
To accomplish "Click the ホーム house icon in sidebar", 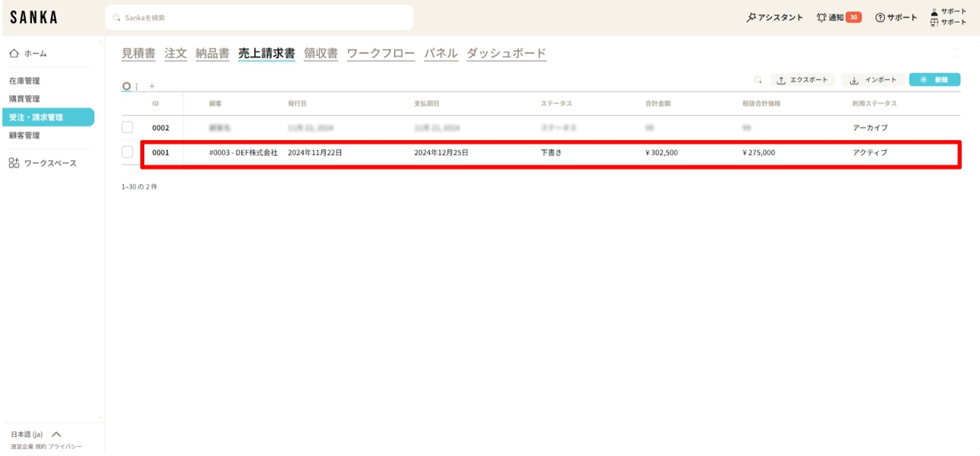I will coord(14,54).
